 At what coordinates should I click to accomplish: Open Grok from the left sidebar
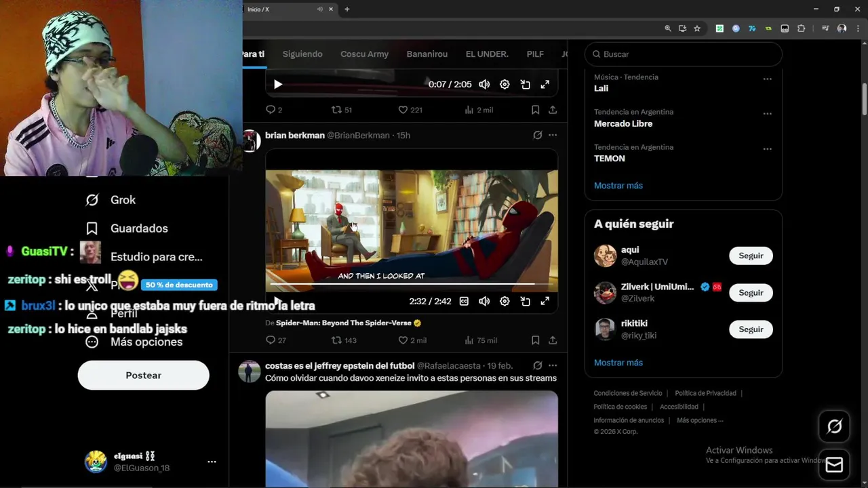click(x=111, y=200)
